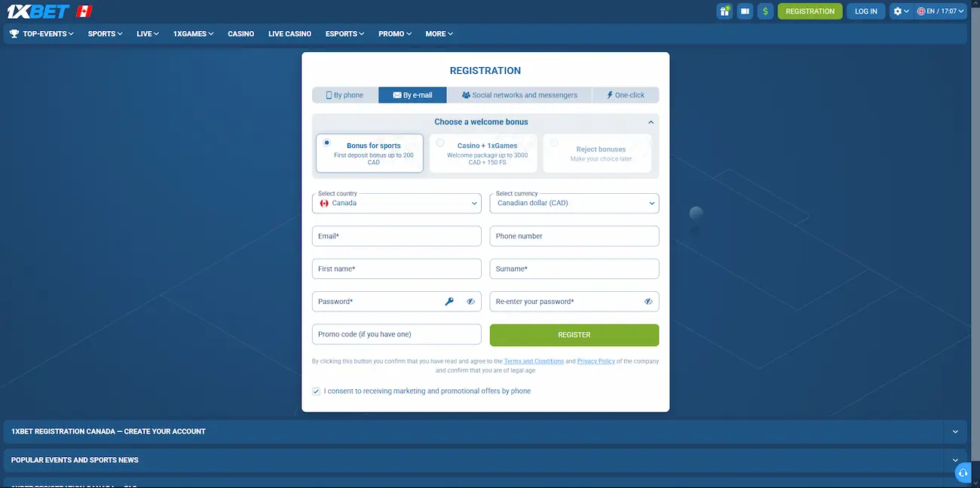Click the dollar payments icon

(765, 11)
